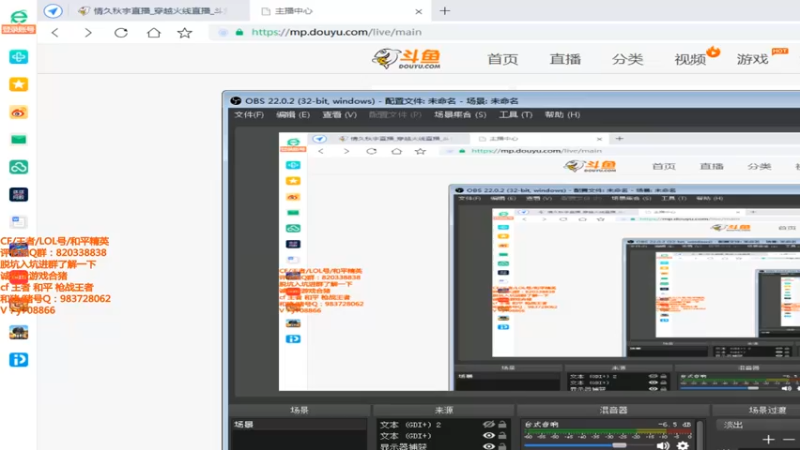Show the hidden 文本 (GDI+) 2 source
800x450 pixels.
(488, 424)
